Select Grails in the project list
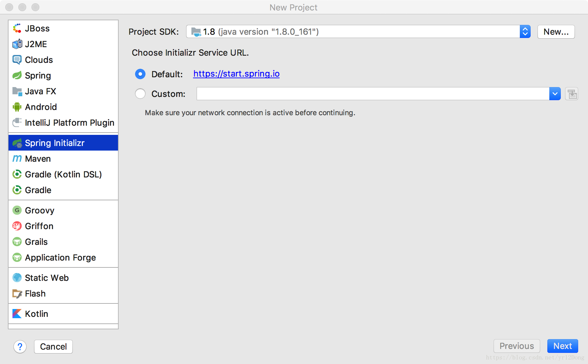Viewport: 588px width, 364px height. (x=63, y=242)
